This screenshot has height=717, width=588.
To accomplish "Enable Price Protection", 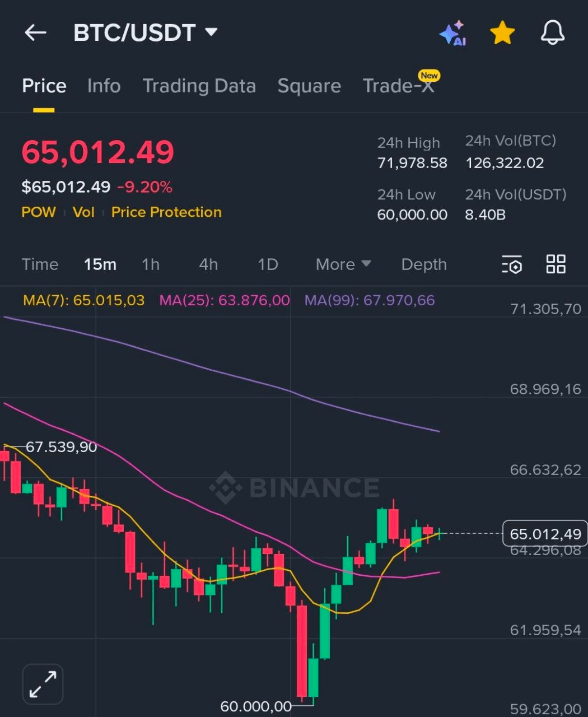I will [x=166, y=212].
